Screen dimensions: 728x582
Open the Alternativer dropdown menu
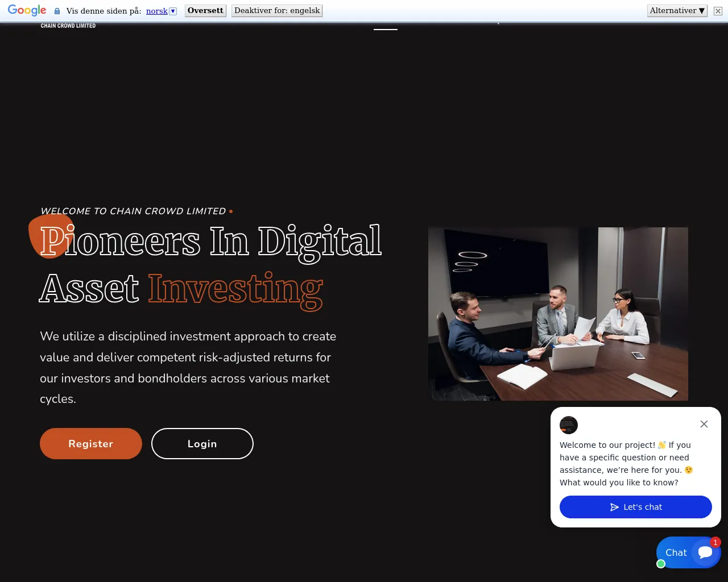click(677, 11)
